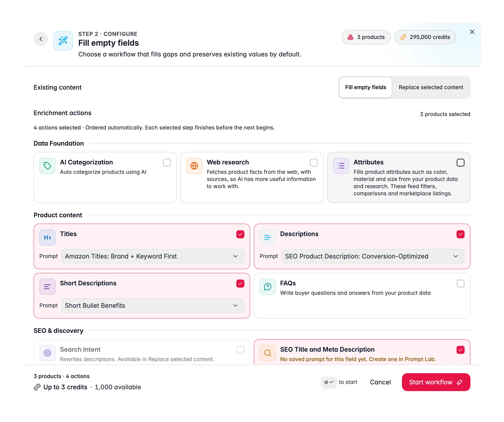Click the credits coin icon in the header

point(403,37)
